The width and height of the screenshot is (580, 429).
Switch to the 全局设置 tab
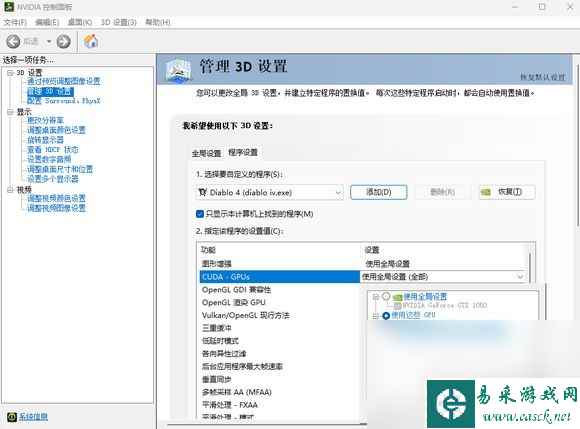[206, 153]
